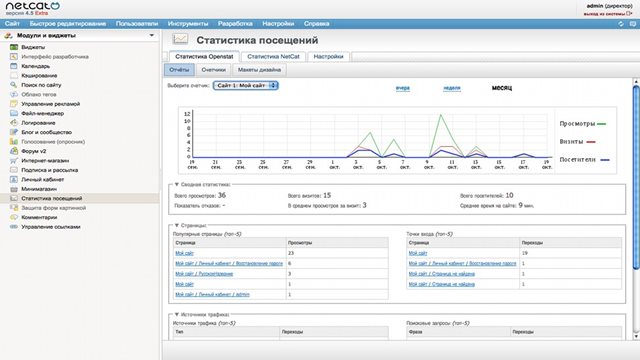Viewport: 640px width, 360px height.
Task: Click the Голосование (опросник) chart icon
Action: tap(14, 142)
